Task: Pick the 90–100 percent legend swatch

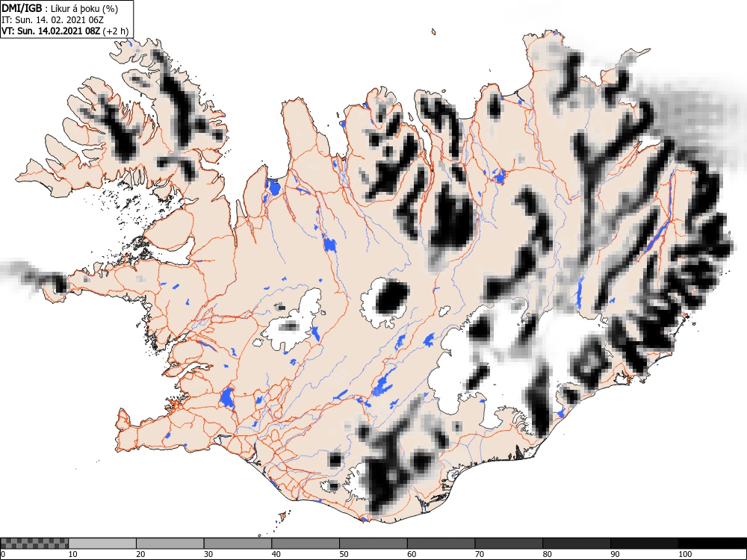Action: [x=644, y=544]
